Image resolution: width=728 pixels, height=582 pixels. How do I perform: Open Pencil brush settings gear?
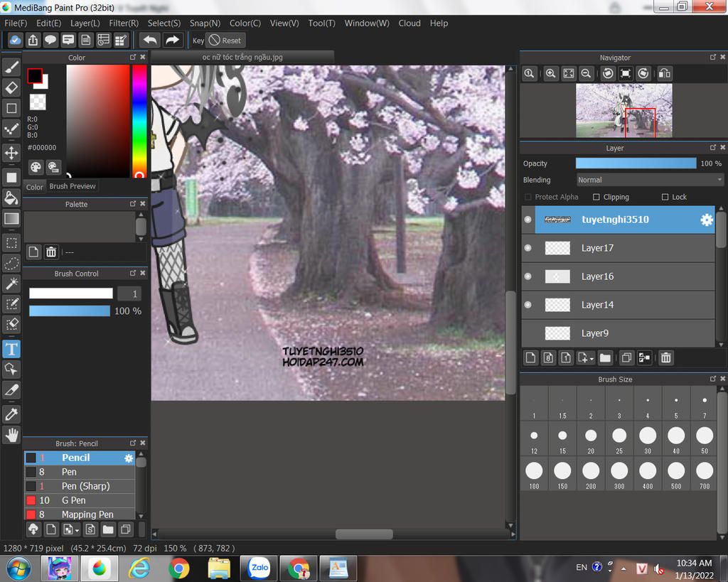(x=129, y=458)
